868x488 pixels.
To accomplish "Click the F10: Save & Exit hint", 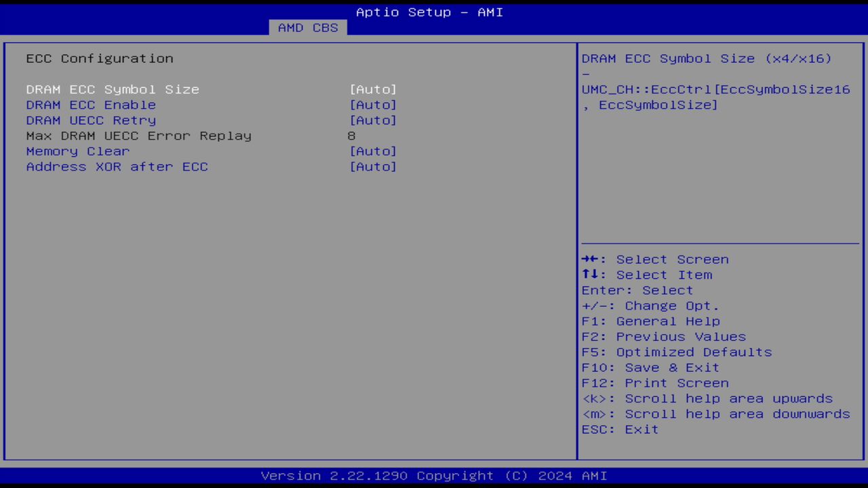I will [x=651, y=367].
